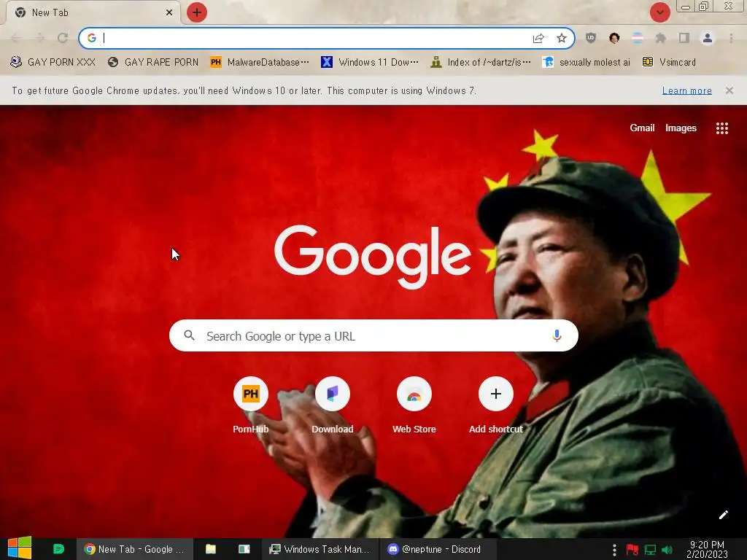Click the avatar face extension icon
This screenshot has width=747, height=560.
[614, 38]
